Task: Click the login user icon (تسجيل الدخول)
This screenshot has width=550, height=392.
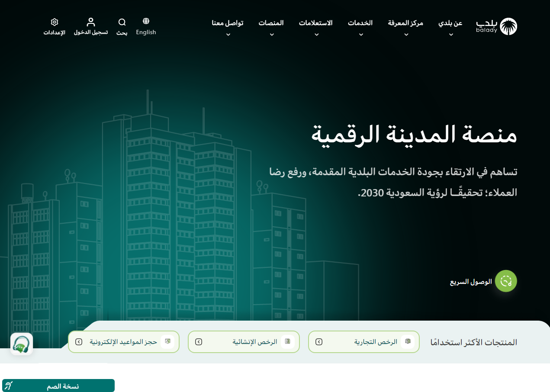Action: tap(90, 22)
